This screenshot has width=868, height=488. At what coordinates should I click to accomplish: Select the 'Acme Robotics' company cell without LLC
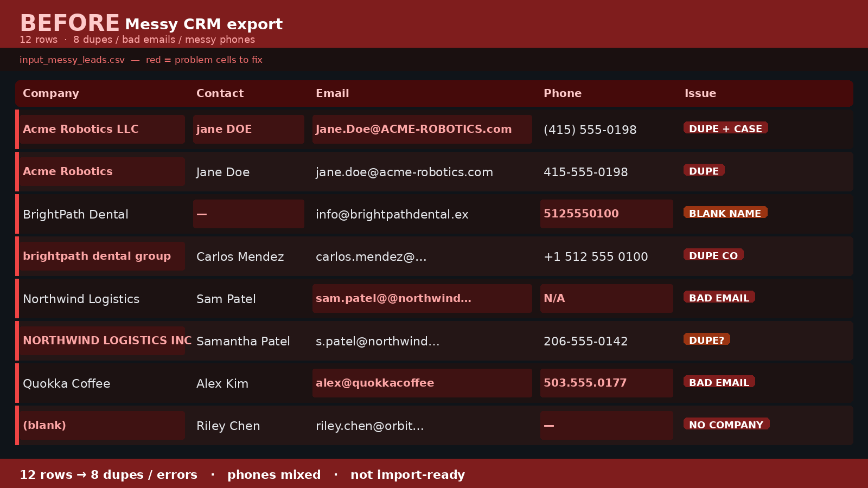pyautogui.click(x=102, y=171)
